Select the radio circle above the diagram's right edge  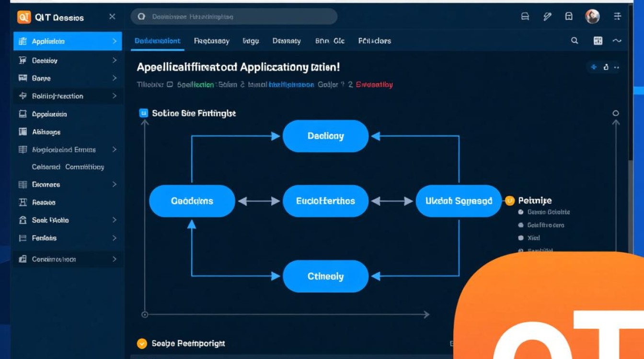point(616,113)
